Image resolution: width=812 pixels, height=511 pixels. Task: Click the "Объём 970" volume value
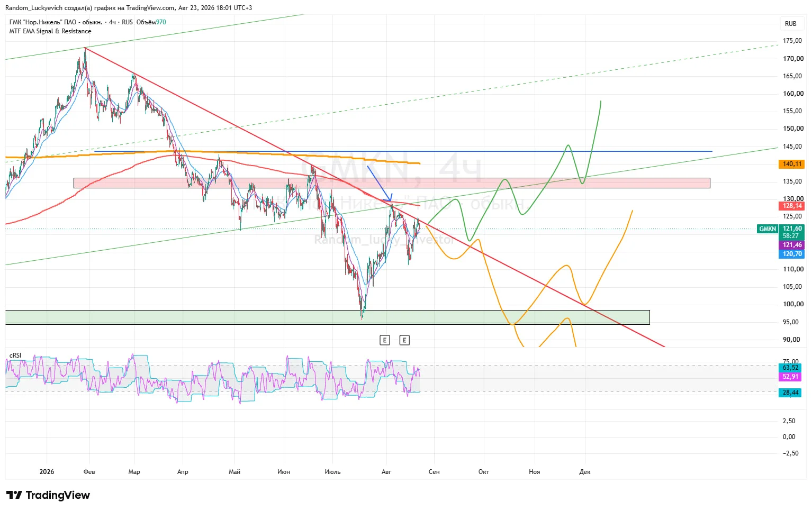[151, 22]
